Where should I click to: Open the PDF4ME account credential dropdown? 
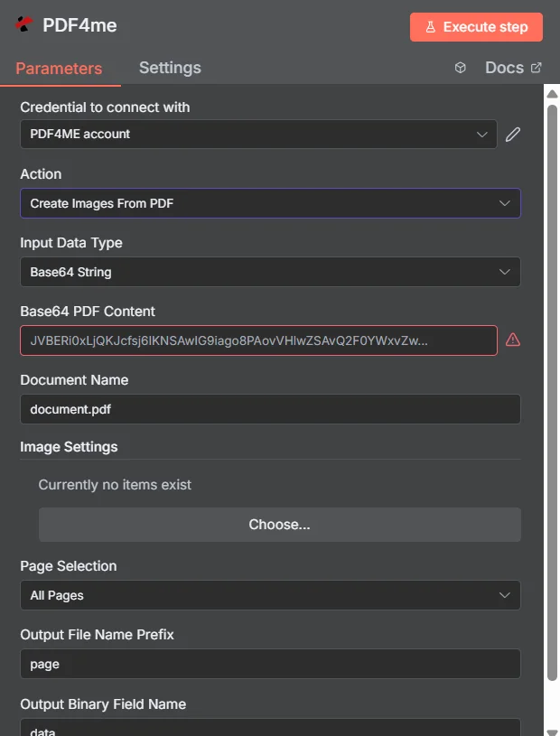(258, 135)
